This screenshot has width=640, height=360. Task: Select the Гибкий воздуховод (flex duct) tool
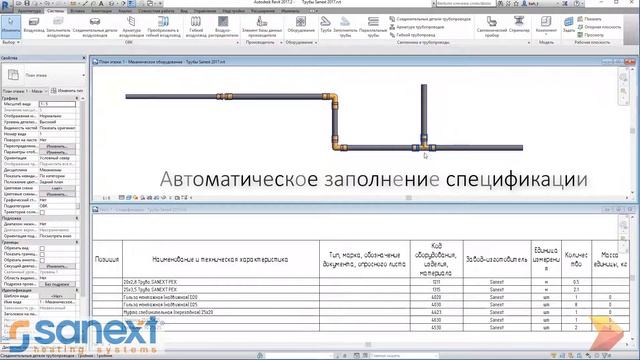click(x=196, y=26)
